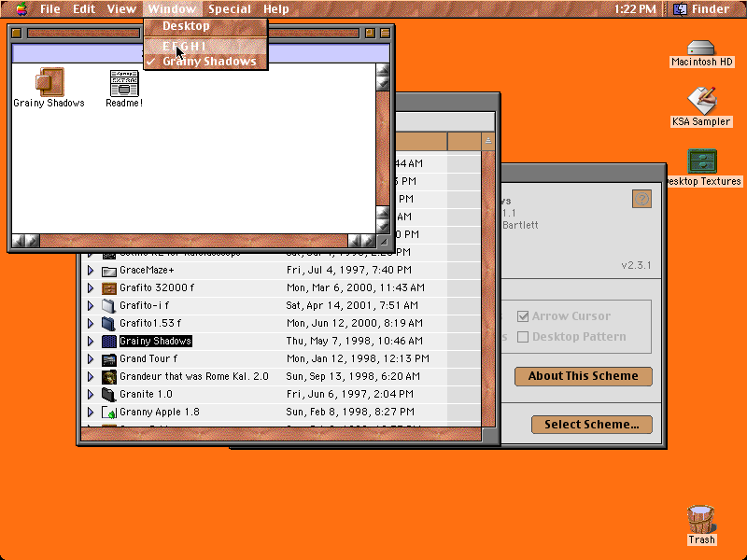
Task: Expand the Grafito1.53 f disclosure triangle
Action: [91, 323]
